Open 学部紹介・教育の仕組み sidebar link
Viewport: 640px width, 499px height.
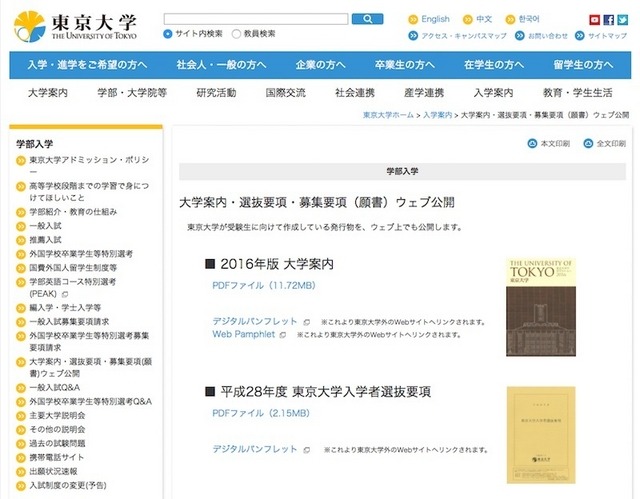coord(73,212)
